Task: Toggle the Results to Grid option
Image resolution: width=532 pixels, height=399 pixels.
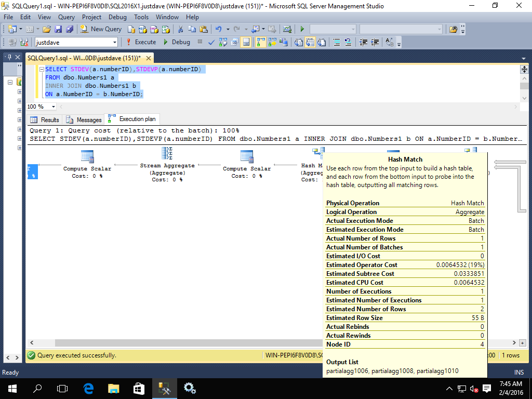Action: click(310, 42)
